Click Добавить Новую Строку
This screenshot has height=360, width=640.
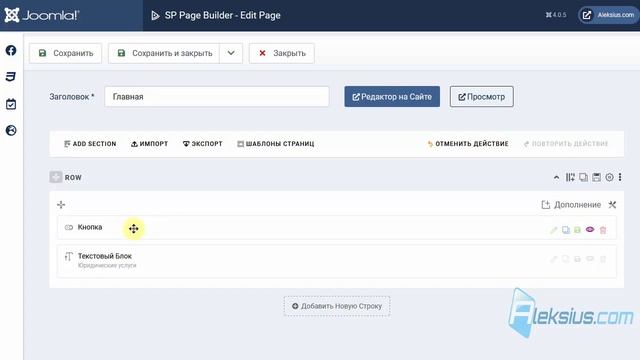pos(337,306)
